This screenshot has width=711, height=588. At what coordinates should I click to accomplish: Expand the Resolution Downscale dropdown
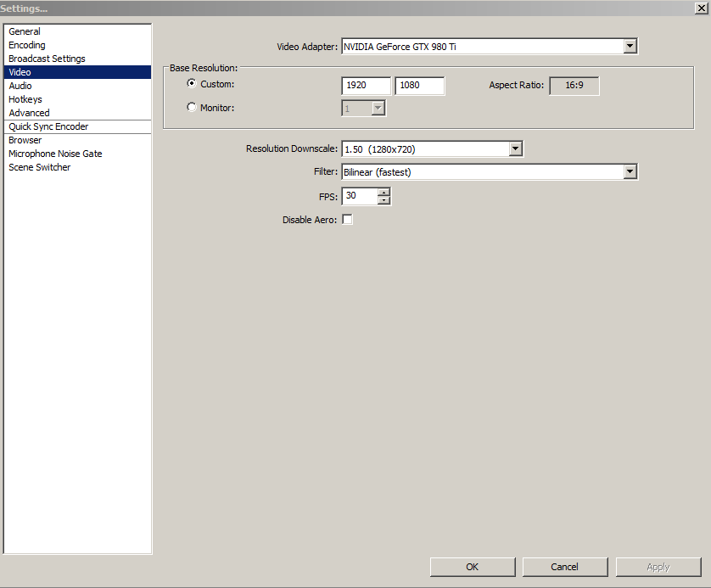pyautogui.click(x=516, y=148)
